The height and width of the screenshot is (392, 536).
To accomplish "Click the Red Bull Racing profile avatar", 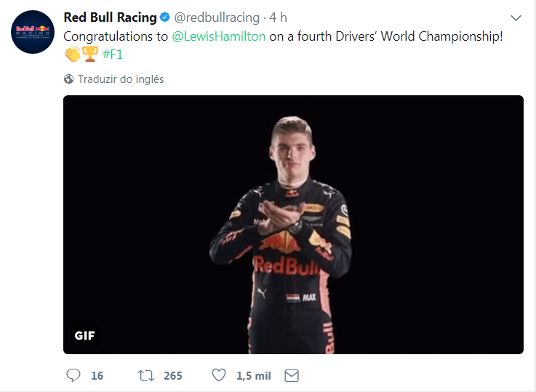I will pos(33,32).
